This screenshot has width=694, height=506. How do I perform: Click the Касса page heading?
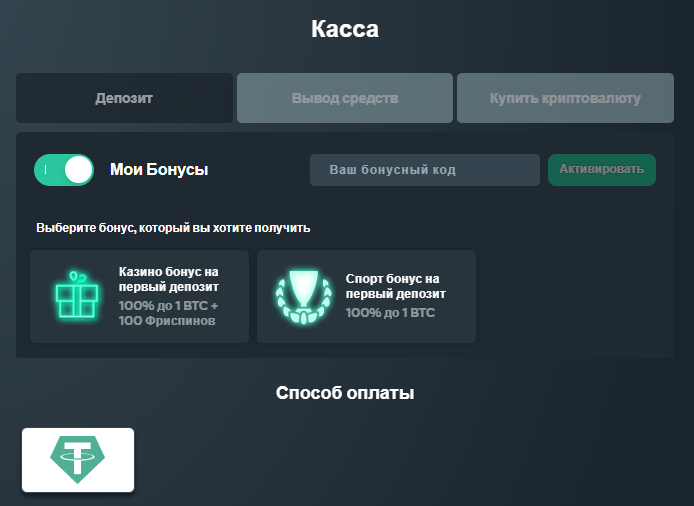coord(345,29)
